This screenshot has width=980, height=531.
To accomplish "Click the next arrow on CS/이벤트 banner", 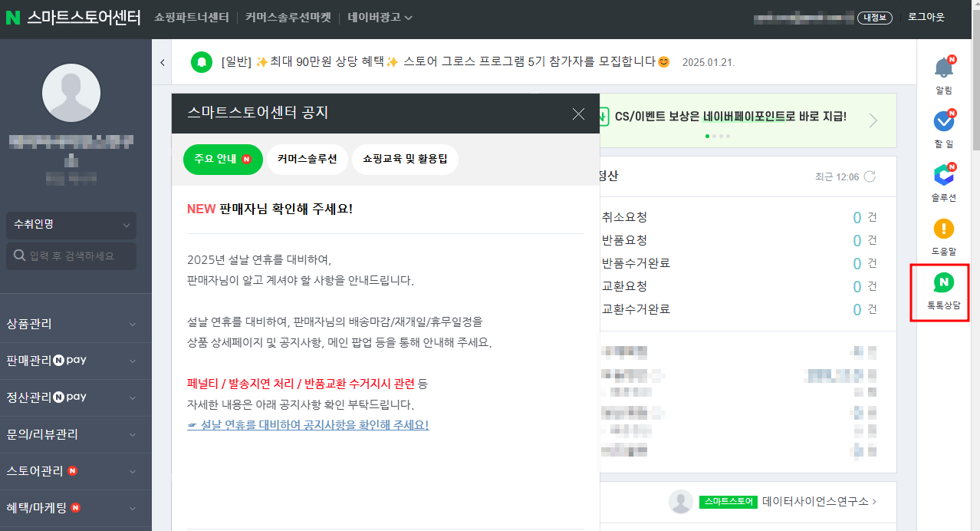I will click(873, 120).
